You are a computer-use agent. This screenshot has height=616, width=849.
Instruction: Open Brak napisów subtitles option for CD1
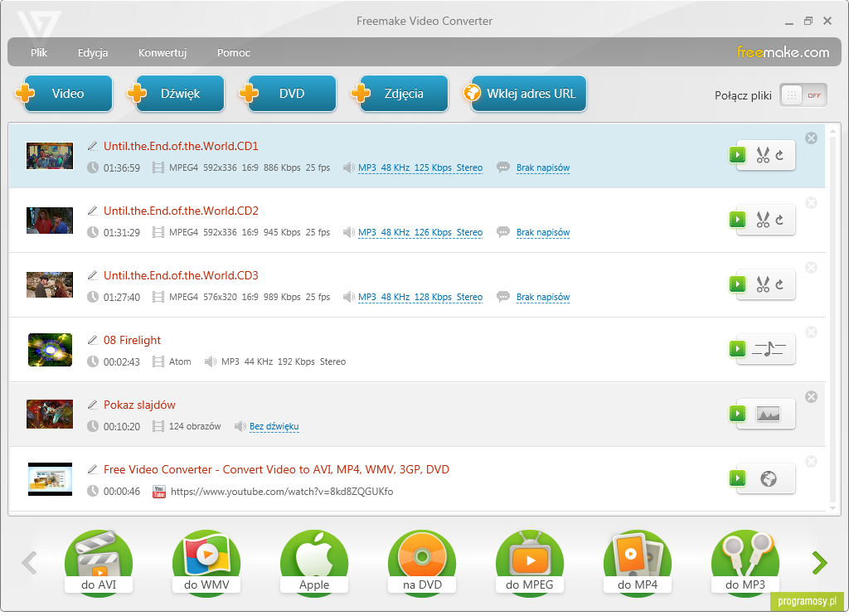(543, 167)
